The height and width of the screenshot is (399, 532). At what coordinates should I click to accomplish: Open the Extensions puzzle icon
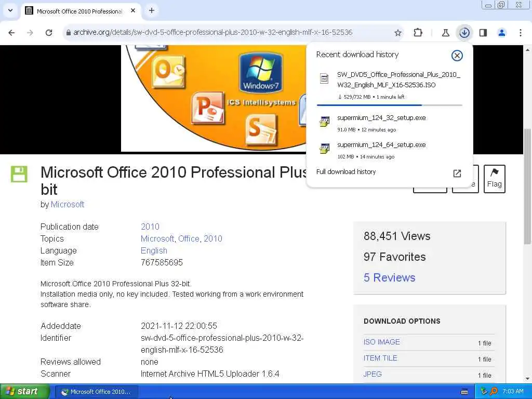pos(418,33)
